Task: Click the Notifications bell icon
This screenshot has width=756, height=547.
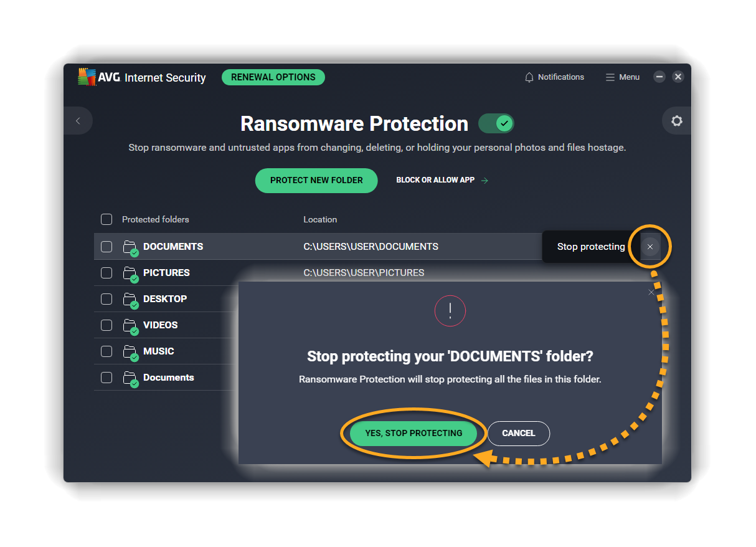Action: 529,77
